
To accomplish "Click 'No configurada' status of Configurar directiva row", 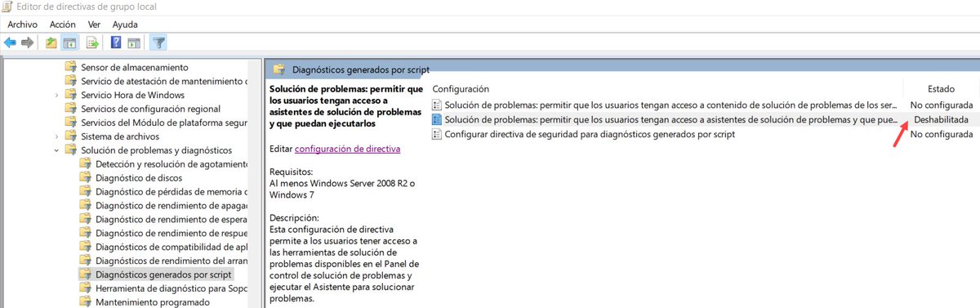I will [x=942, y=135].
